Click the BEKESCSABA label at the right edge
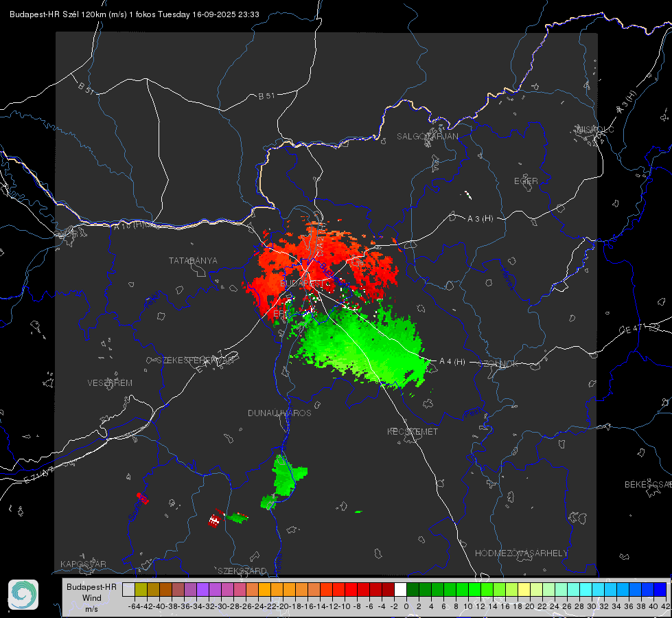 [x=647, y=485]
